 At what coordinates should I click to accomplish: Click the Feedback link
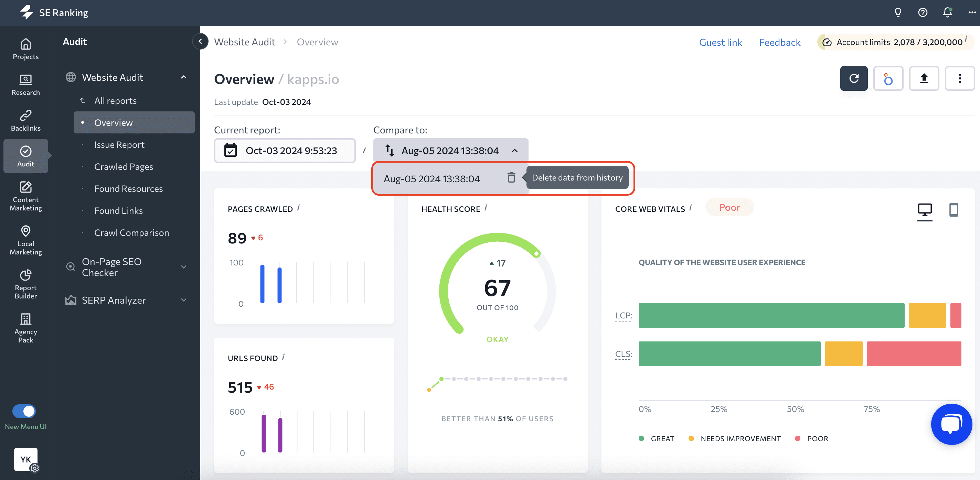tap(779, 42)
